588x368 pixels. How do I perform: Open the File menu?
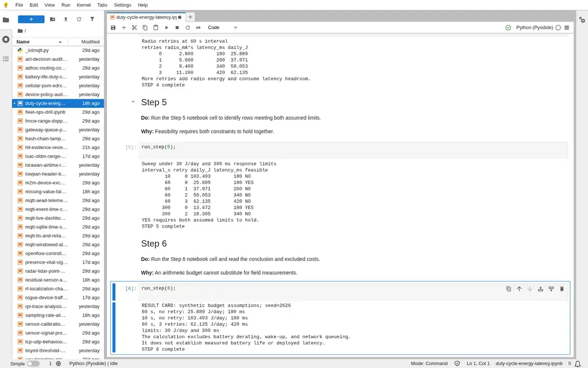[19, 5]
